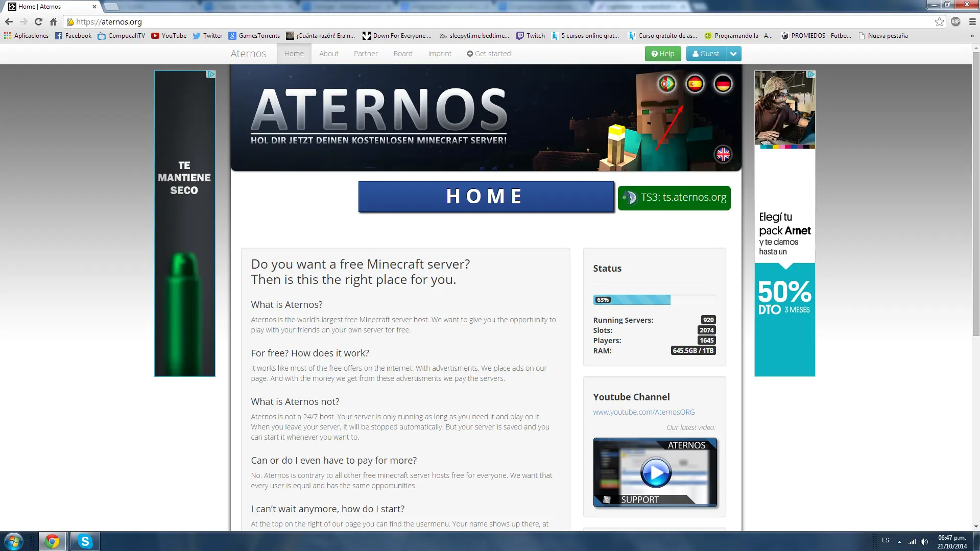Open Skype from the taskbar
This screenshot has width=980, height=551.
coord(85,541)
